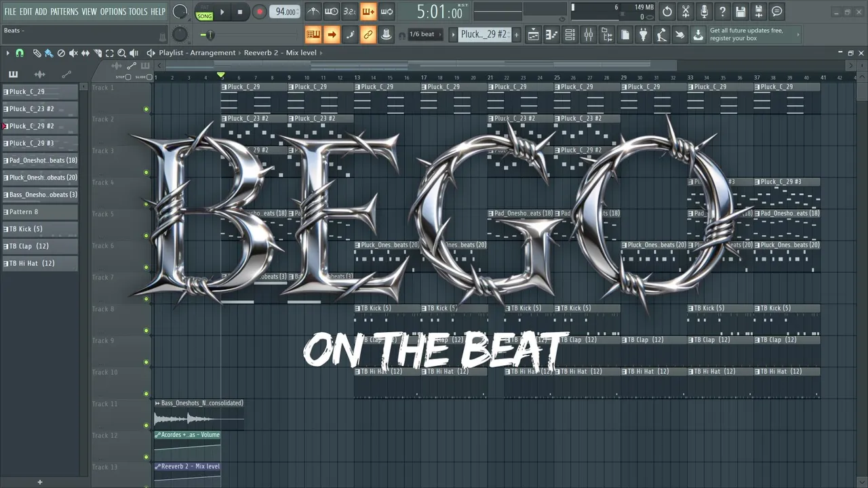Click Reeverb 2 - Mix level breadcrumb
Image resolution: width=868 pixels, height=488 pixels.
pyautogui.click(x=280, y=53)
